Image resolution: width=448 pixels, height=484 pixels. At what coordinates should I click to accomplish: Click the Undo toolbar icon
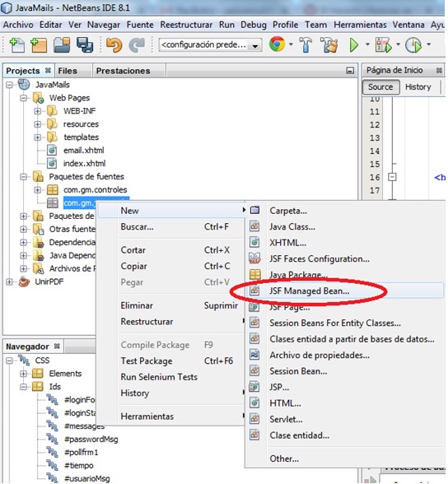point(114,45)
